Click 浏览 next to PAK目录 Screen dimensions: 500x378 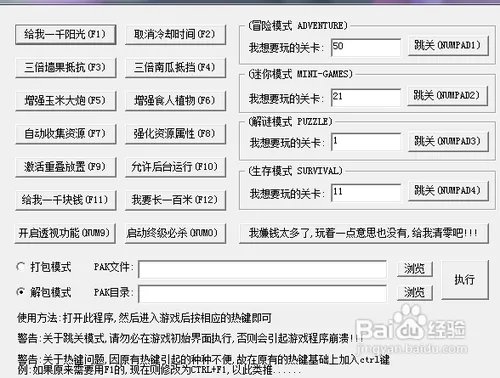pos(415,292)
